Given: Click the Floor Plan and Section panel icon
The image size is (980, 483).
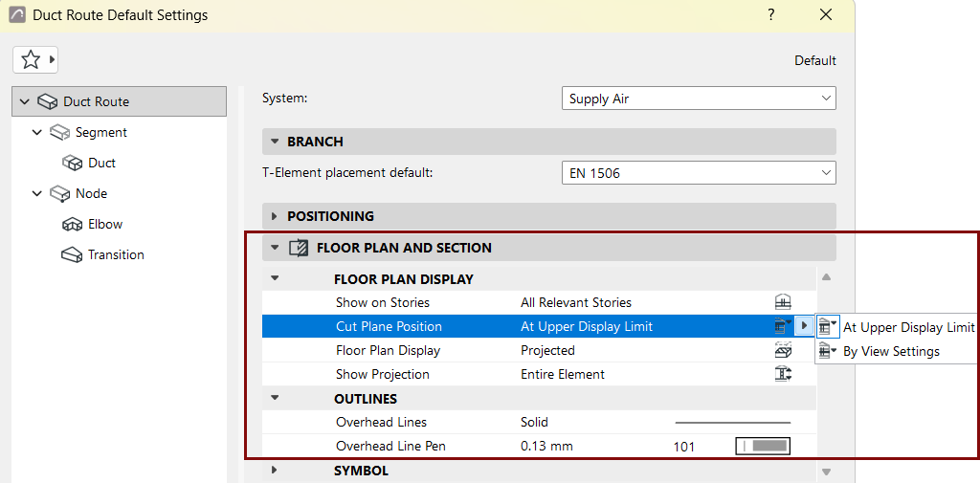Looking at the screenshot, I should click(300, 248).
